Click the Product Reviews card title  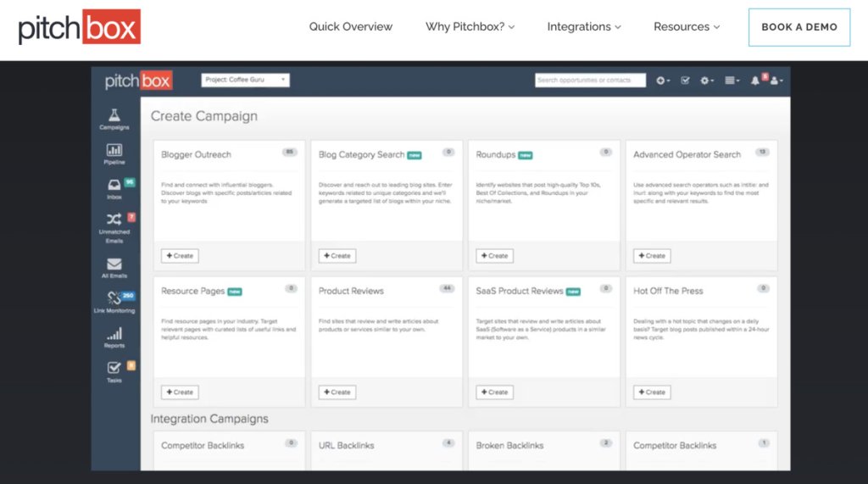click(351, 291)
